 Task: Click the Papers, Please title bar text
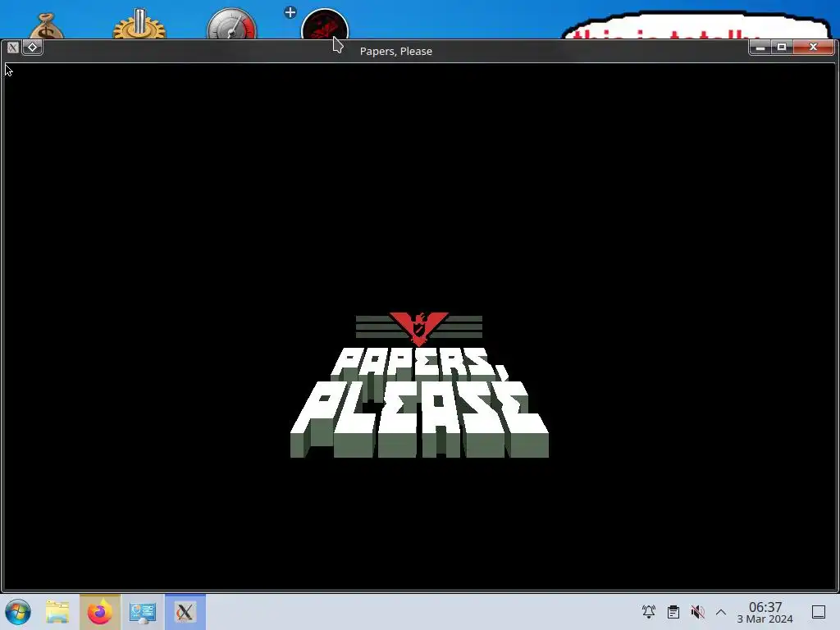[x=396, y=51]
